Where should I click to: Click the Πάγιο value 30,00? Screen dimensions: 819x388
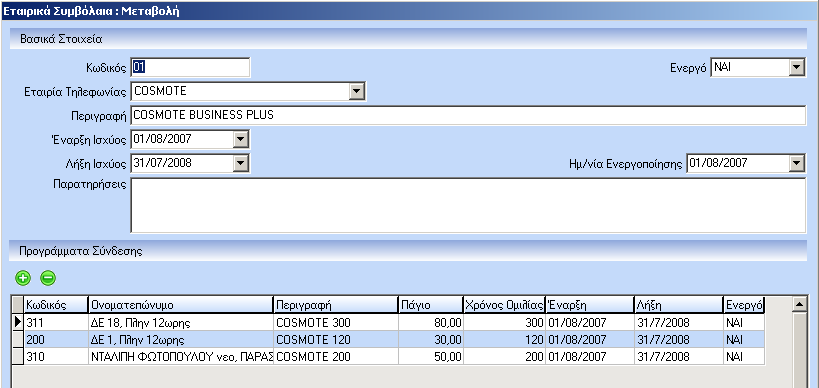tap(431, 339)
